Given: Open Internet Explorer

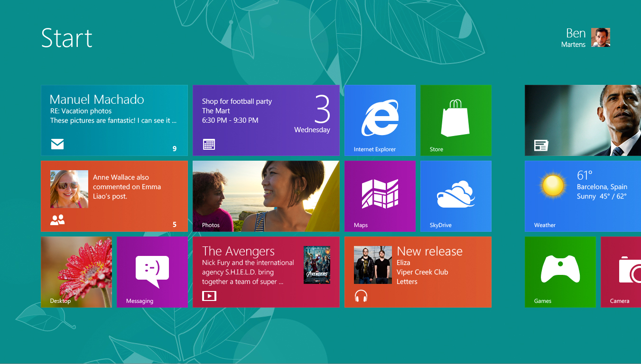Looking at the screenshot, I should click(380, 120).
